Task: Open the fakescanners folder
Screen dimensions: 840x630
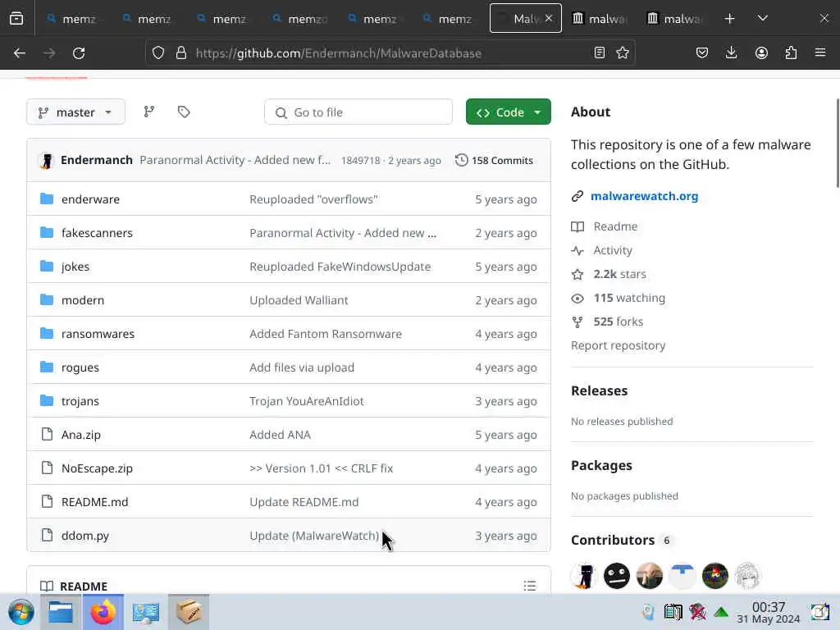Action: (97, 233)
